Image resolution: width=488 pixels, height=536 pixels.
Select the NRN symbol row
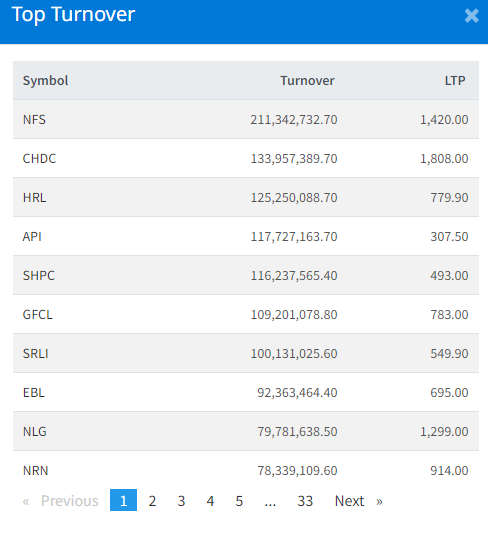(246, 470)
